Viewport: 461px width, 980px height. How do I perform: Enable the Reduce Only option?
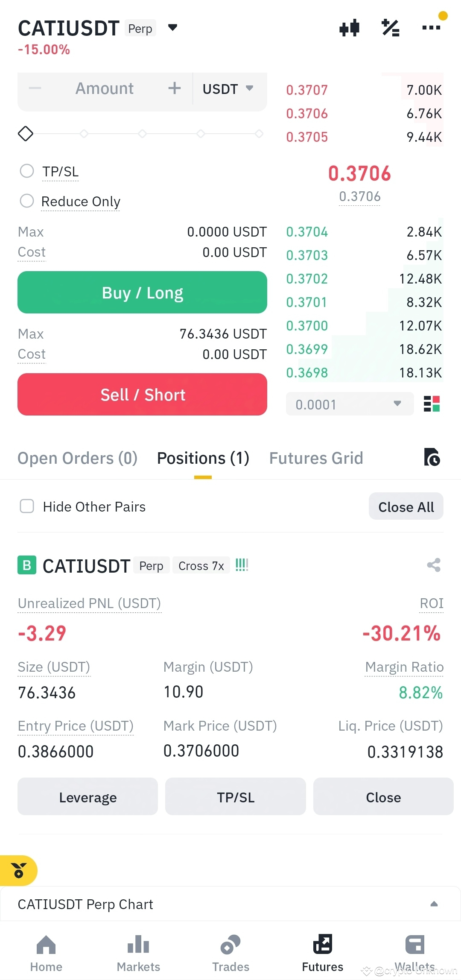pos(27,201)
